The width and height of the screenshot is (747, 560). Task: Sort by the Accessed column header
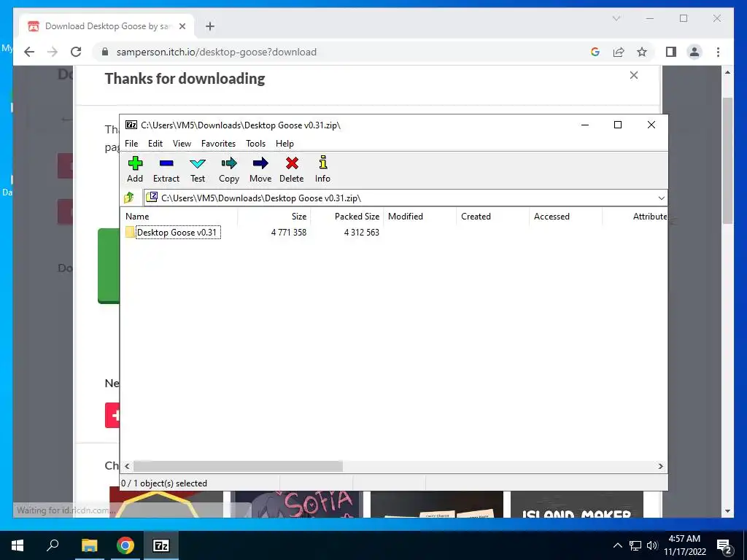point(565,216)
